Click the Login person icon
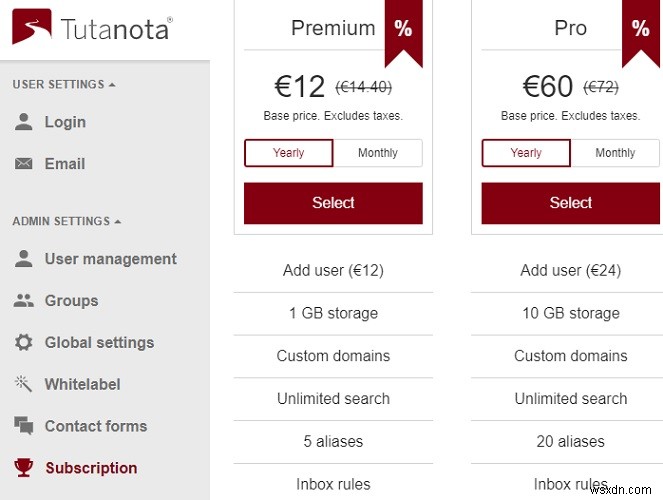Viewport: 663px width, 500px height. [24, 122]
